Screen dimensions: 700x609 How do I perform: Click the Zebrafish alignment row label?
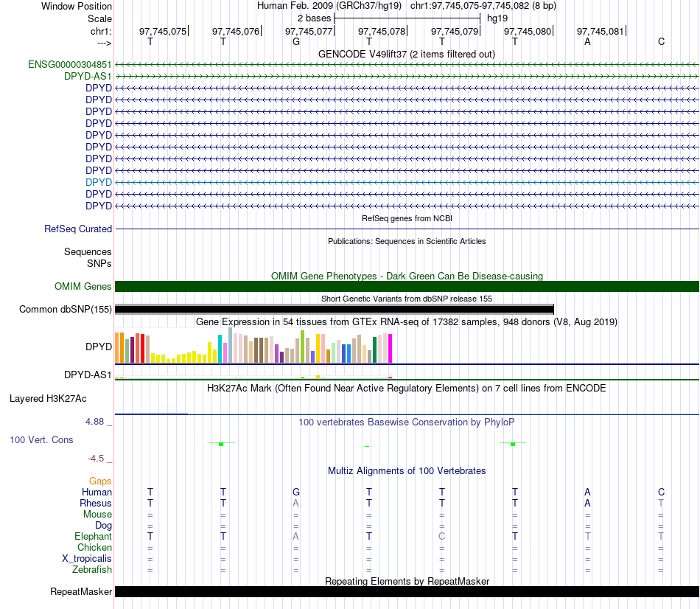click(91, 570)
